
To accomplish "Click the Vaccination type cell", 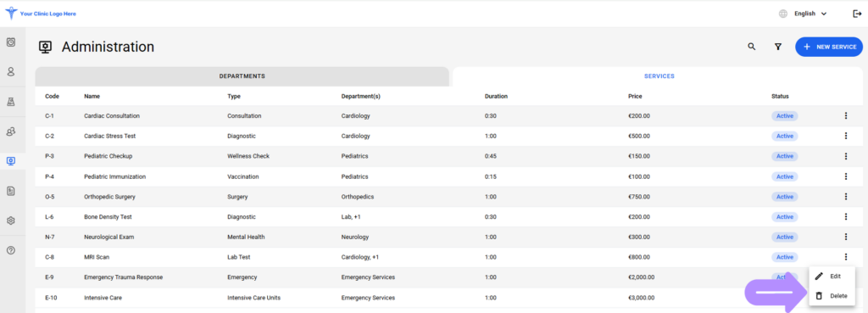I will [243, 176].
